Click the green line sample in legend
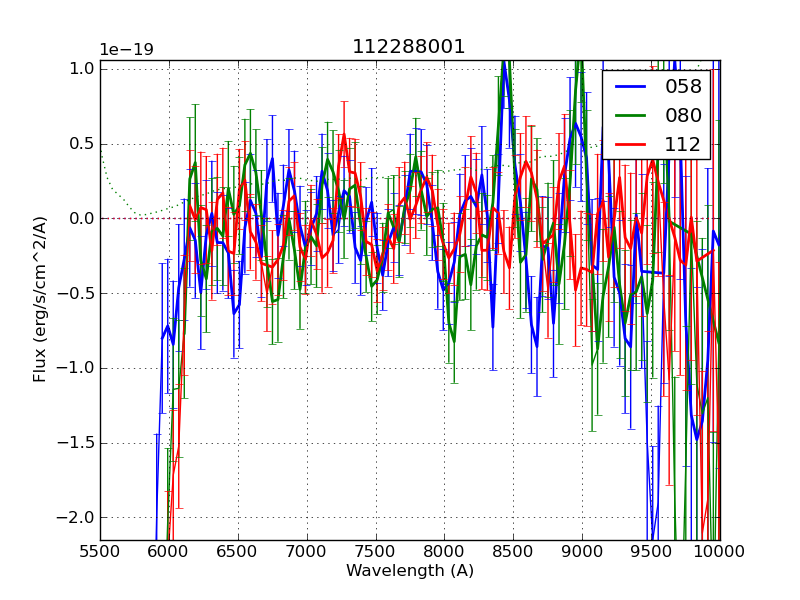 coord(631,115)
